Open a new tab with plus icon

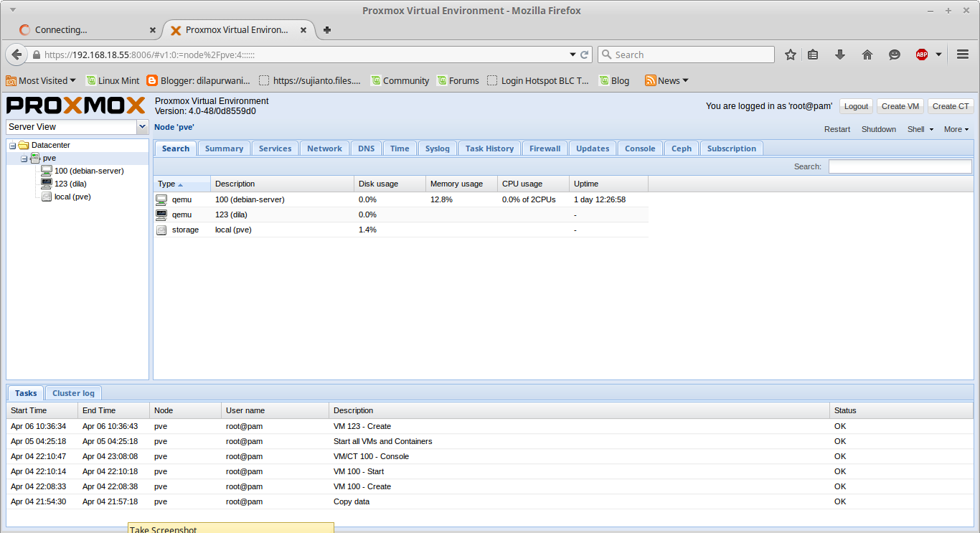coord(327,30)
